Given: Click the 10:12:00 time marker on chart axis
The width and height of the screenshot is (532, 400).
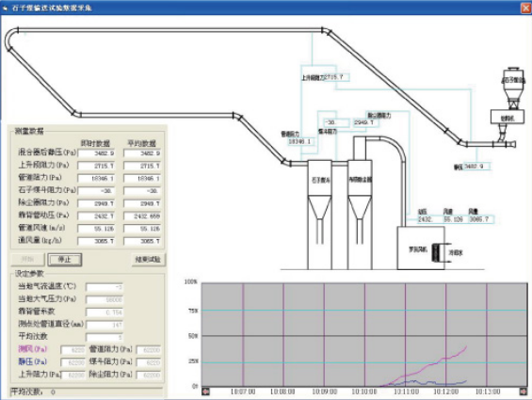Looking at the screenshot, I should point(445,392).
